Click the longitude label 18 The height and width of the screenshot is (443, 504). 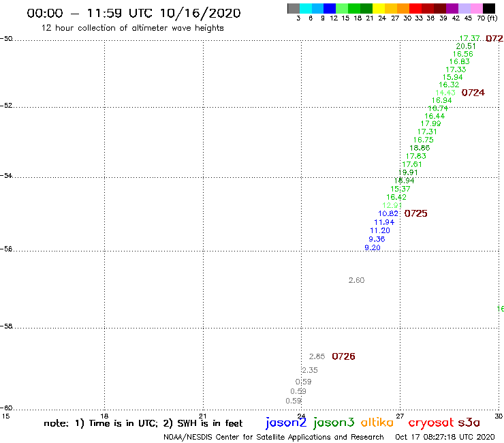tap(104, 416)
